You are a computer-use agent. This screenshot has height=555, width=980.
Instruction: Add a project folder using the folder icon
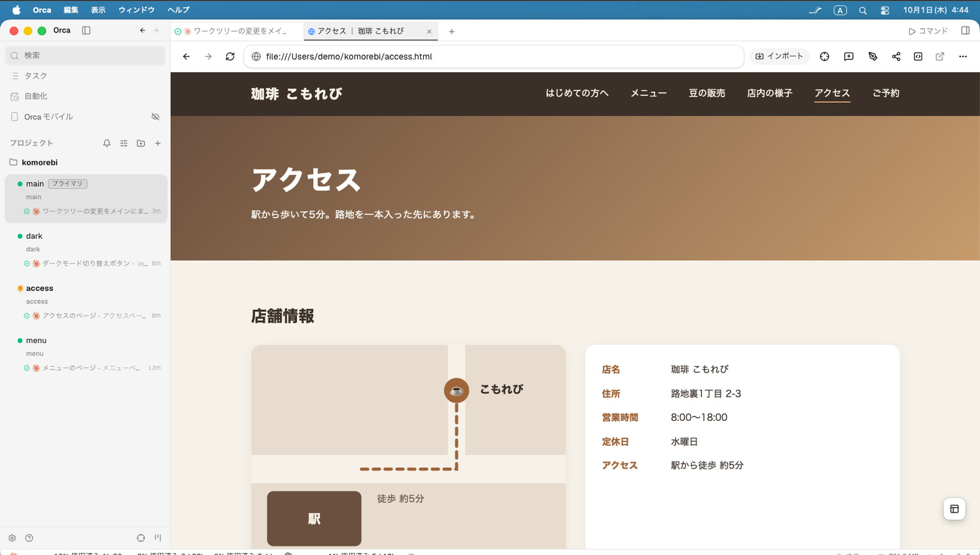click(141, 143)
